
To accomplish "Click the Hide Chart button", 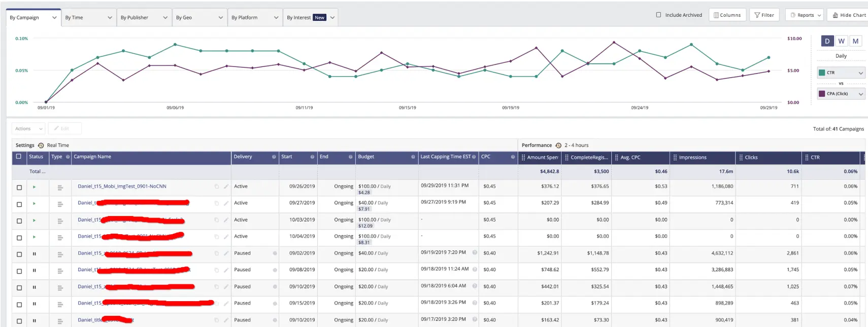I will coord(849,15).
